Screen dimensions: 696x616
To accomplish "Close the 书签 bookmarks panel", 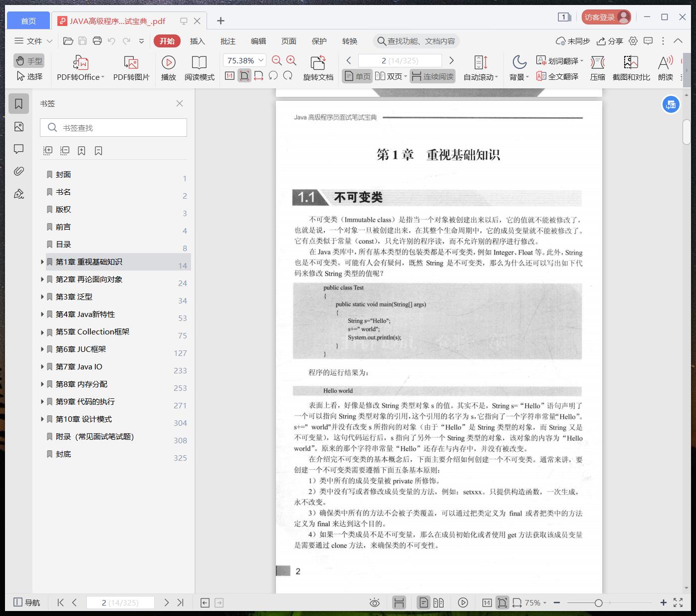I will [x=180, y=103].
